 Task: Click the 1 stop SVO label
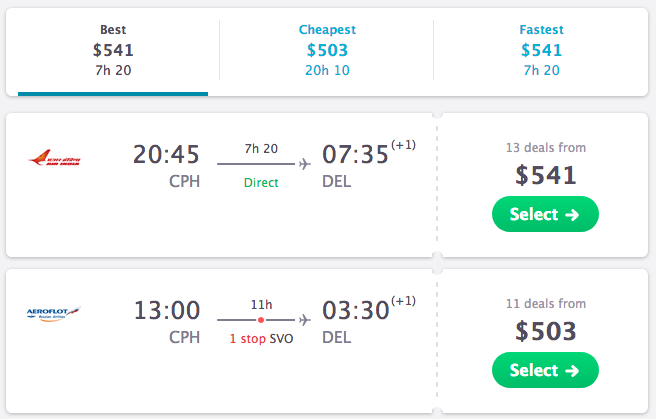pos(261,339)
